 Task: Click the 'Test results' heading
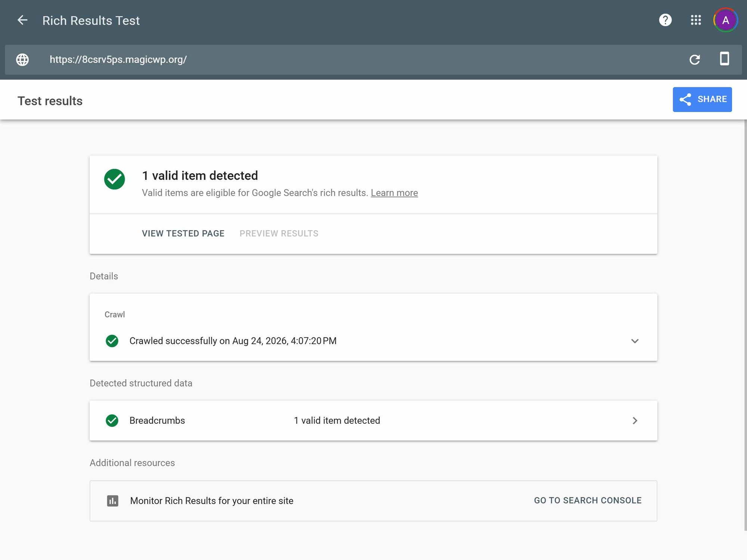50,101
